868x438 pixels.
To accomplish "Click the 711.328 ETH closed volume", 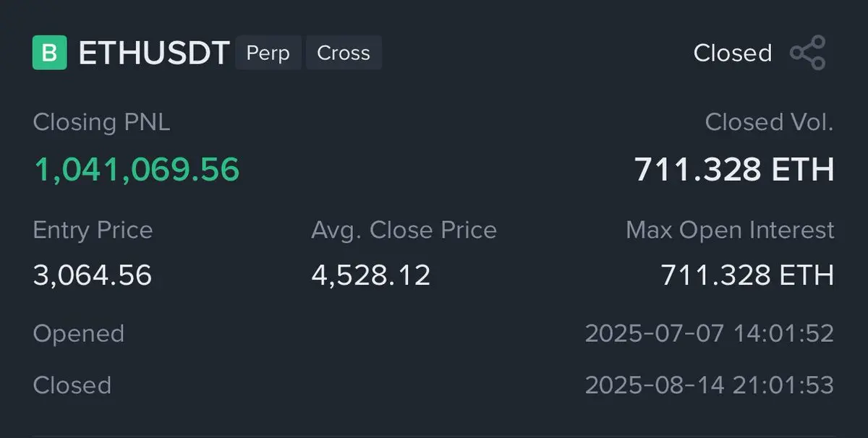I will click(x=734, y=169).
